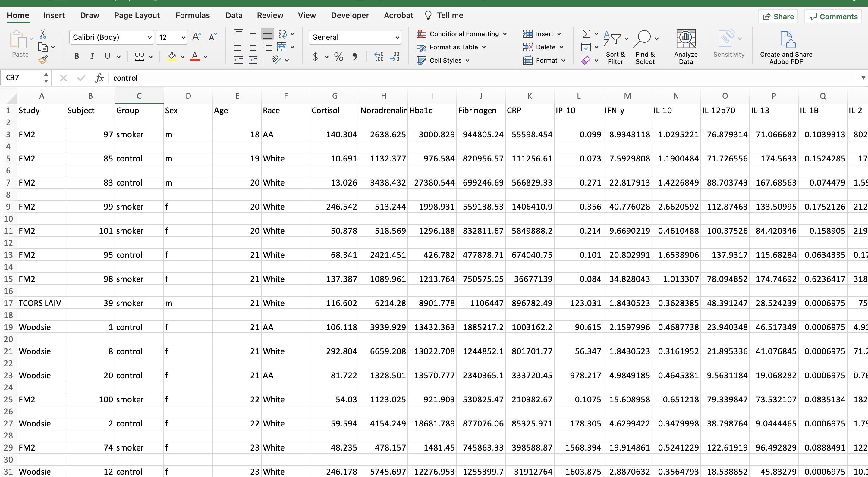868x477 pixels.
Task: Click the AutoSum sigma icon
Action: [x=586, y=34]
